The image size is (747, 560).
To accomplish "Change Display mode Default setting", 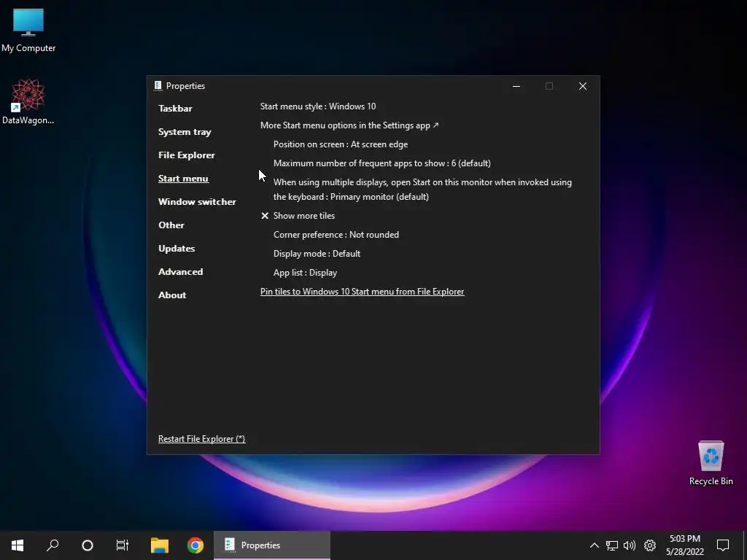I will [317, 254].
